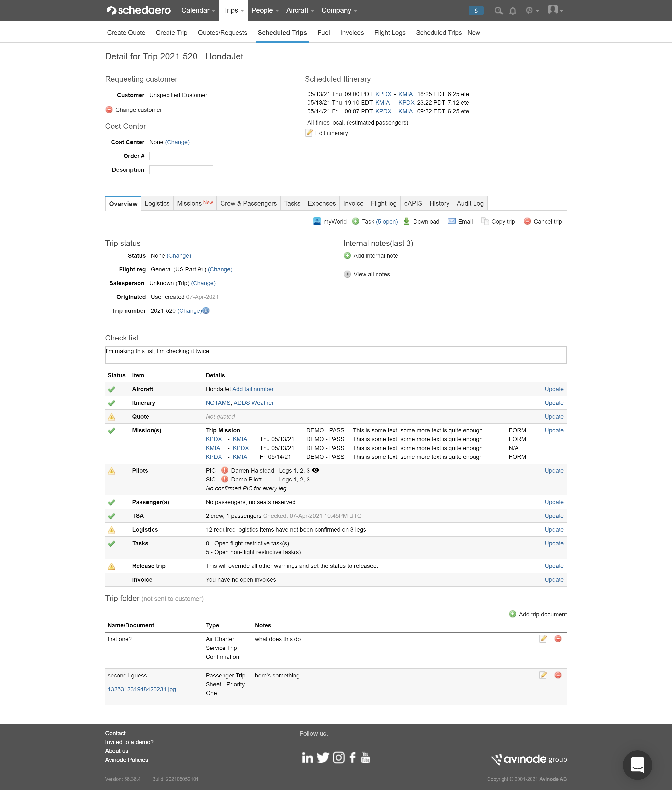672x790 pixels.
Task: Copy this trip
Action: click(x=498, y=221)
